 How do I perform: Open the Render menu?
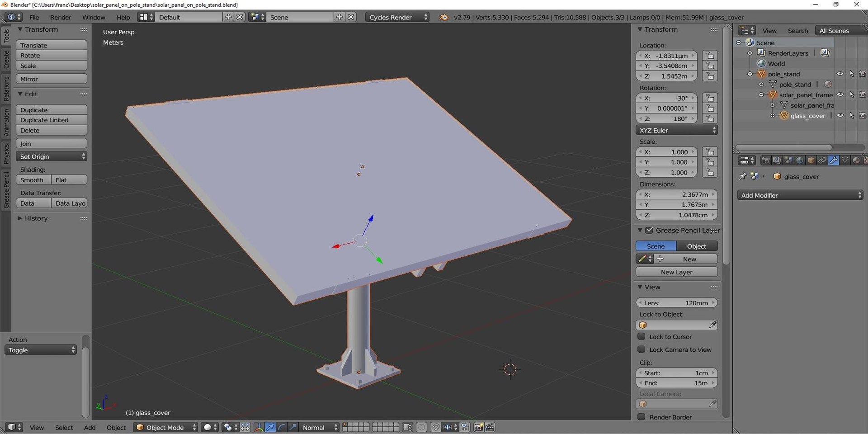point(61,17)
